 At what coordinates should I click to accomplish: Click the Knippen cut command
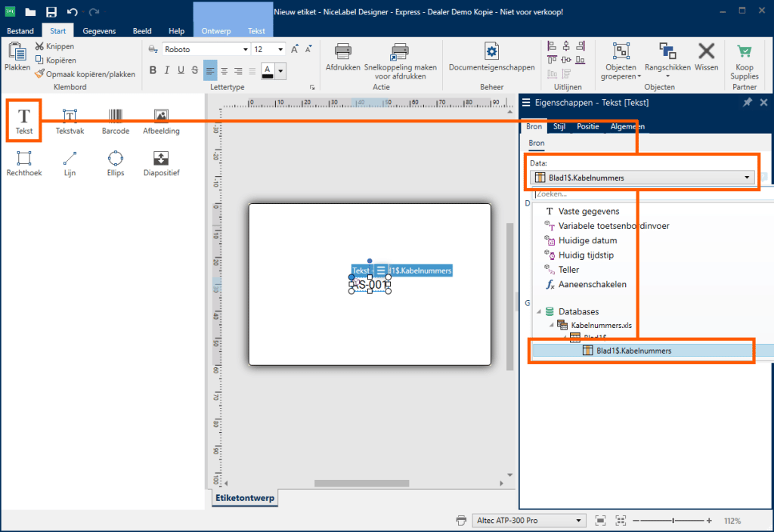(x=54, y=46)
